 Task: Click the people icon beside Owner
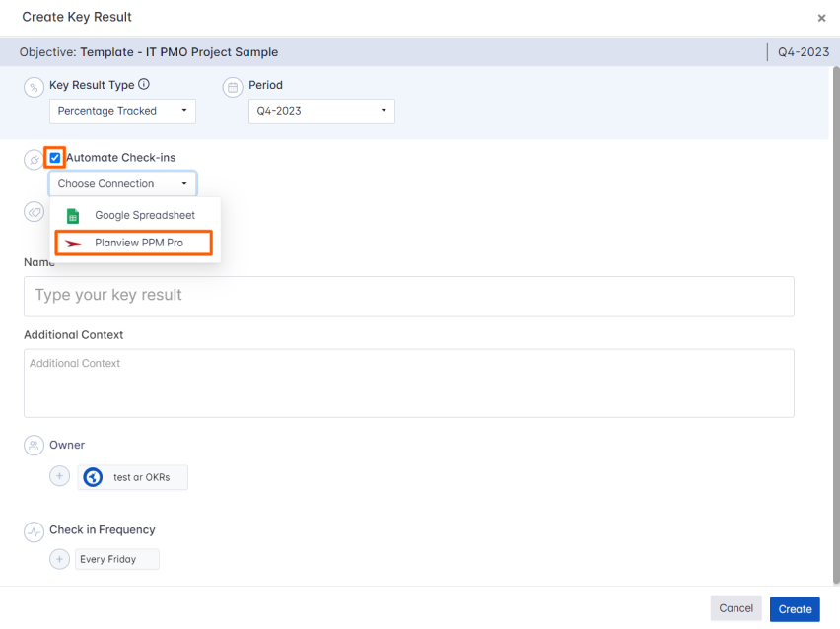34,445
